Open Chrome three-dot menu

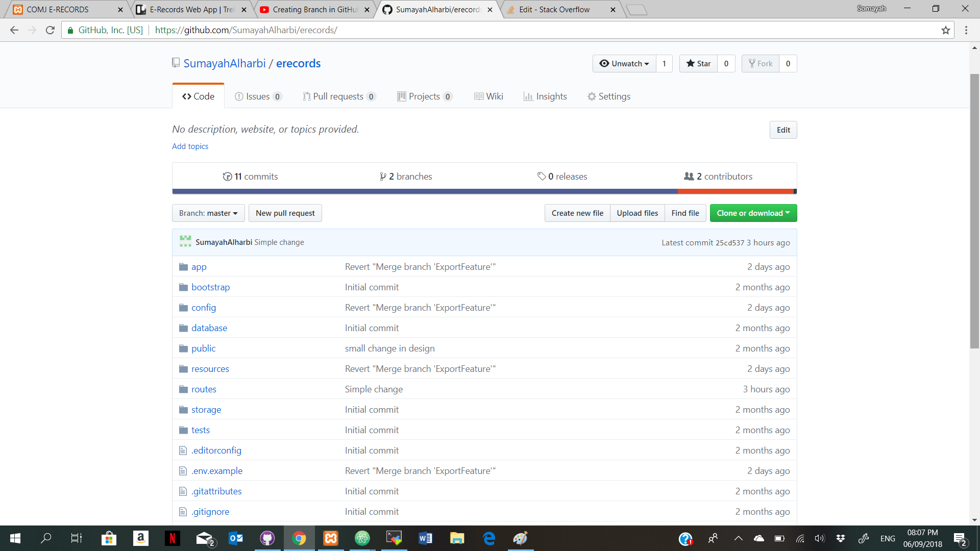click(x=966, y=30)
